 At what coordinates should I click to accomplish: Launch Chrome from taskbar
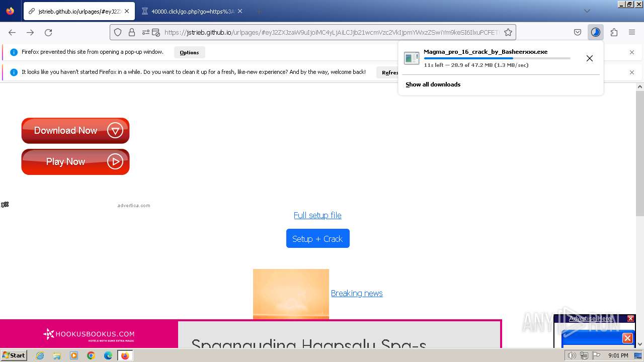(91, 355)
